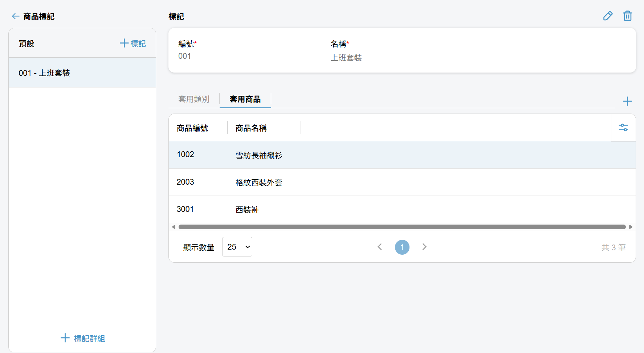The image size is (644, 353).
Task: Click product name 西裝褲
Action: click(x=247, y=210)
